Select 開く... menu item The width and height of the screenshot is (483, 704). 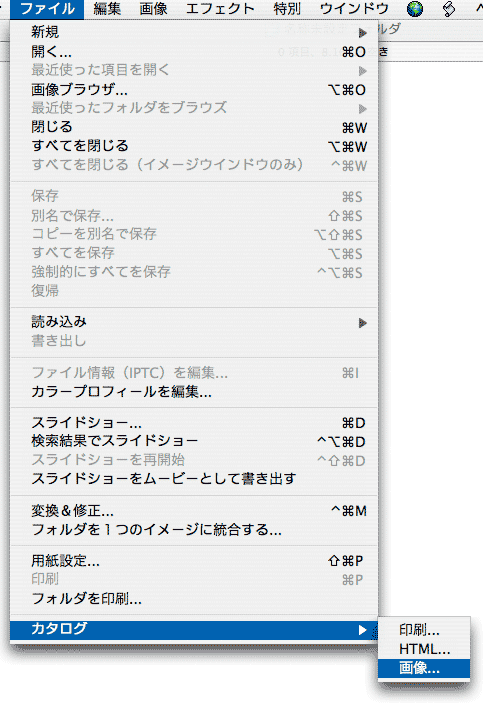pos(194,52)
